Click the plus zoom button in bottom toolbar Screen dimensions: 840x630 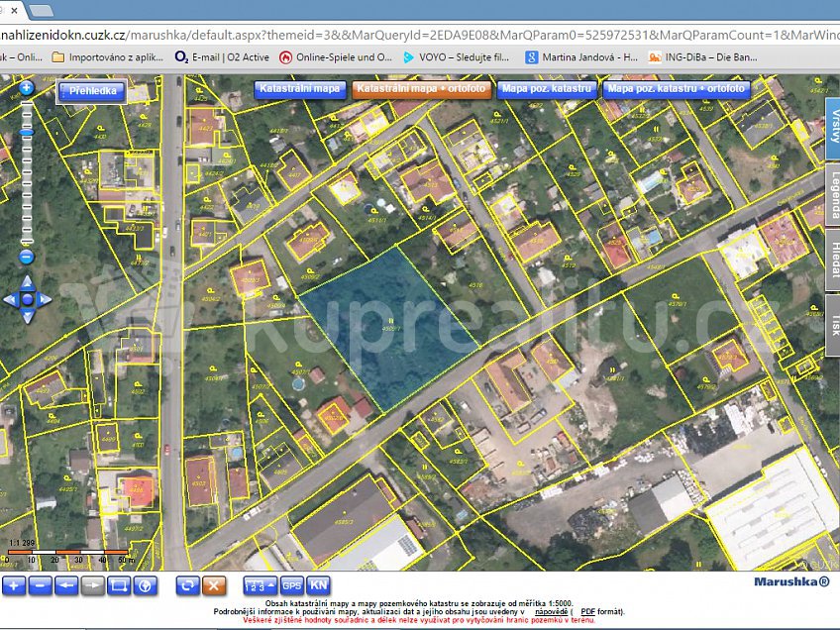(14, 585)
